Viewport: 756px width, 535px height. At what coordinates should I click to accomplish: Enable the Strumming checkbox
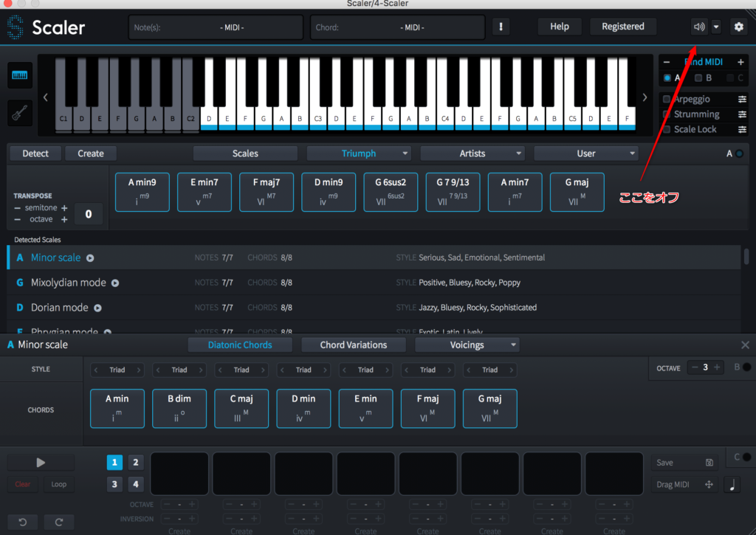(667, 114)
